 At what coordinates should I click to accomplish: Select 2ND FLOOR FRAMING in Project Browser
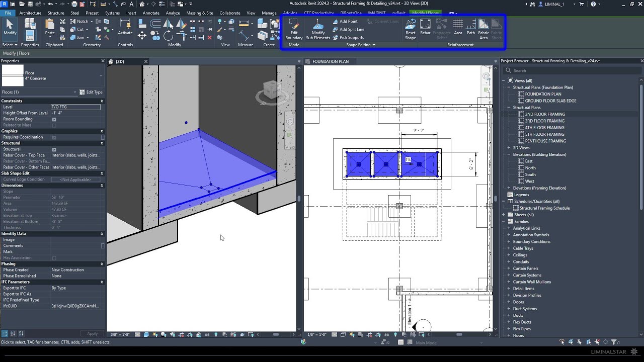tap(545, 114)
